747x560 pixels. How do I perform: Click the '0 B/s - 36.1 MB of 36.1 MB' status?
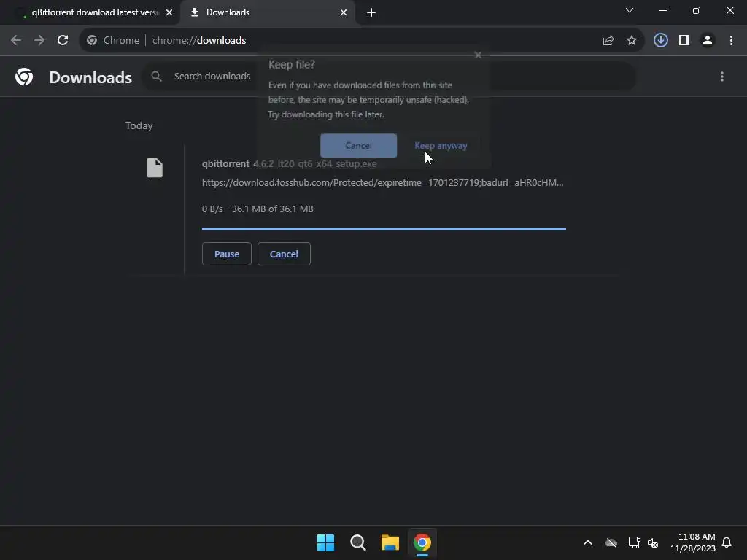coord(258,209)
